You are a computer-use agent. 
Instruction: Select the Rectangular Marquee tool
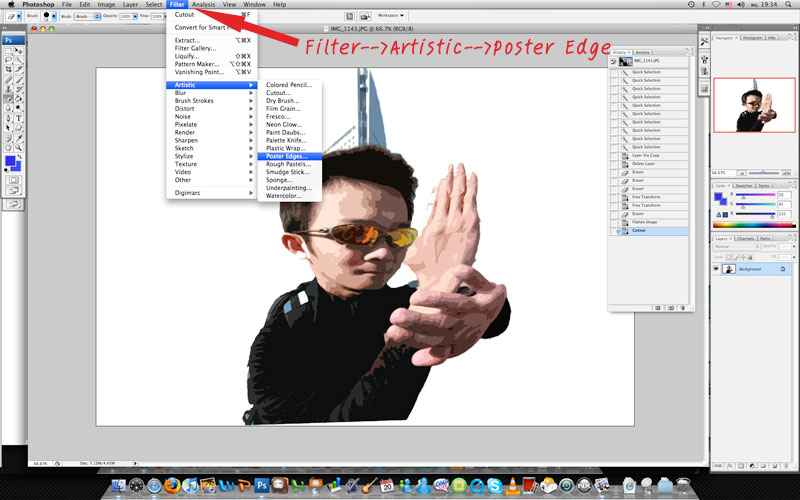click(x=8, y=51)
